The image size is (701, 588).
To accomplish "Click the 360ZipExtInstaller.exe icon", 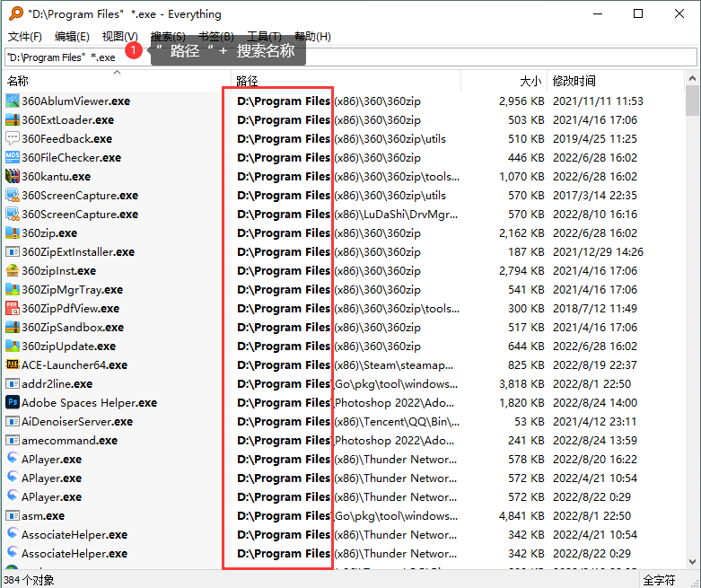I will coord(13,251).
